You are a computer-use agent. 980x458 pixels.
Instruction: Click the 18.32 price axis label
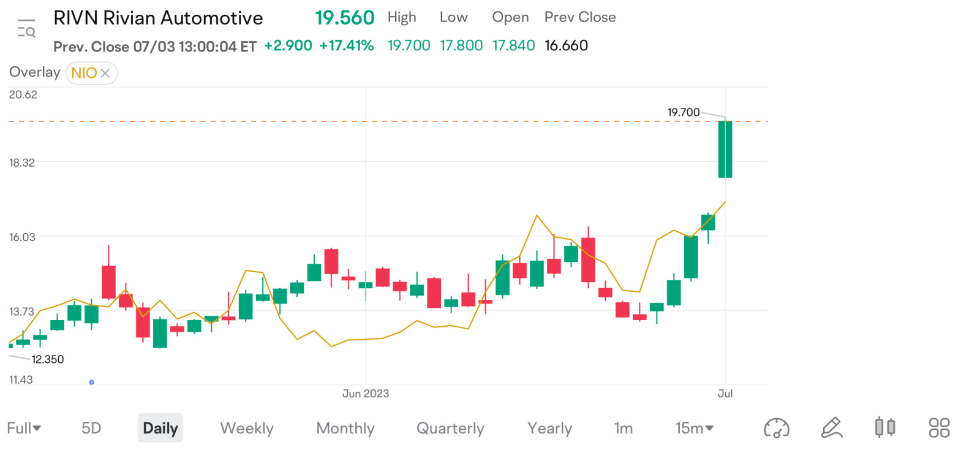pyautogui.click(x=22, y=162)
